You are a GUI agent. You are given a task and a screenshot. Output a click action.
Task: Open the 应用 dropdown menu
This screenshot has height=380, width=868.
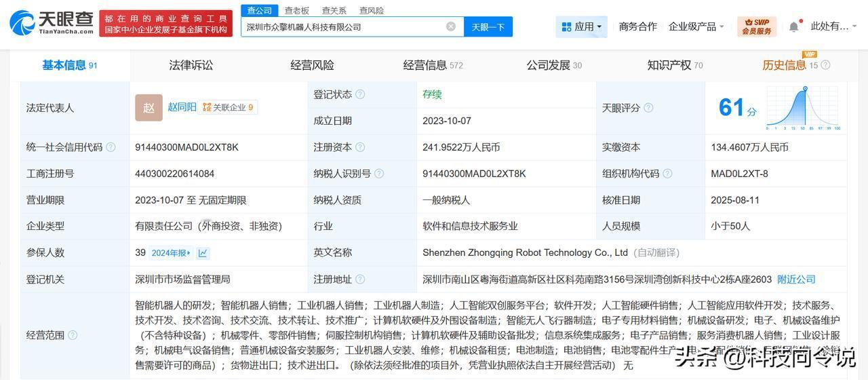[581, 27]
